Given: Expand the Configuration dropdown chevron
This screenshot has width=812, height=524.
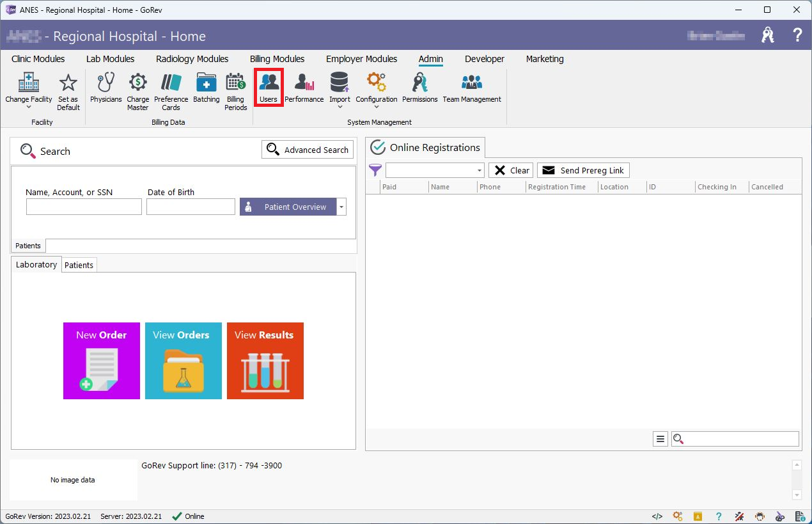Looking at the screenshot, I should pos(377,107).
